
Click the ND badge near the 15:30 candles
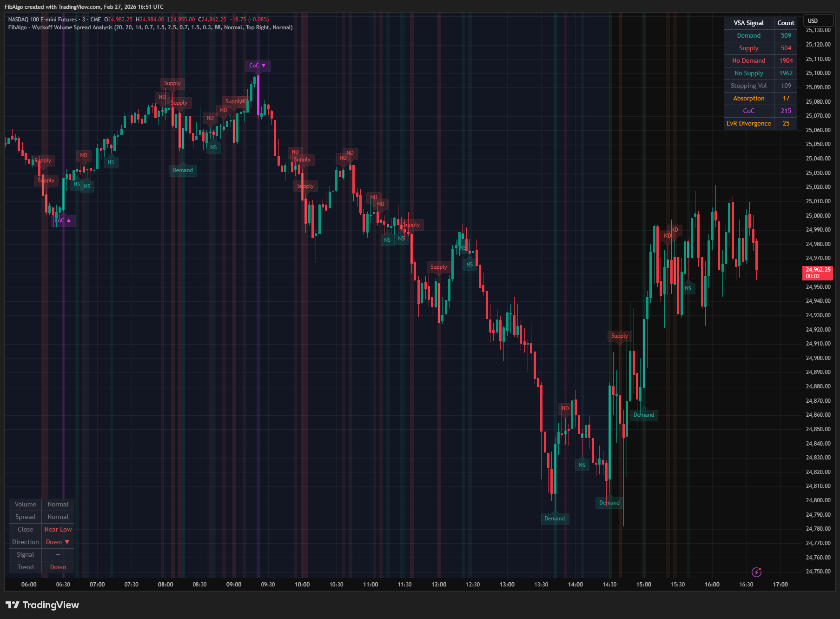pyautogui.click(x=674, y=229)
